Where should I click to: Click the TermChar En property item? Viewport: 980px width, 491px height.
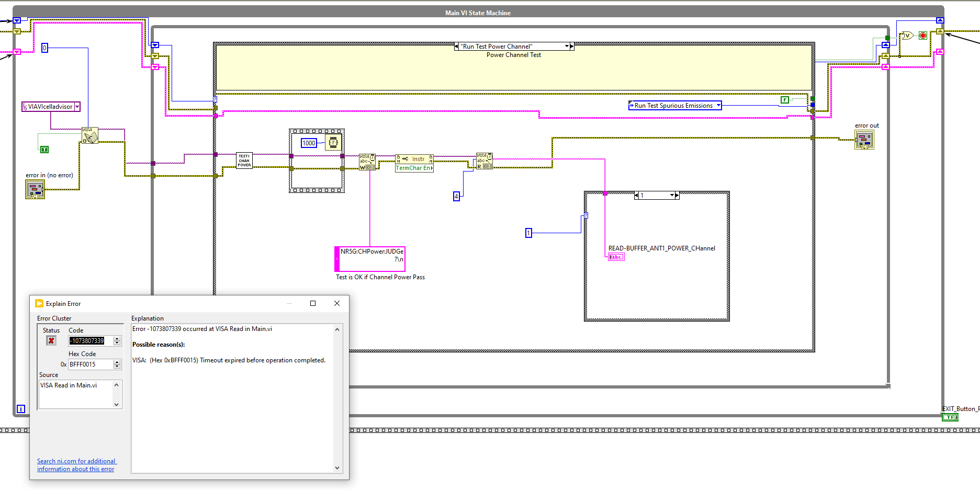click(414, 168)
